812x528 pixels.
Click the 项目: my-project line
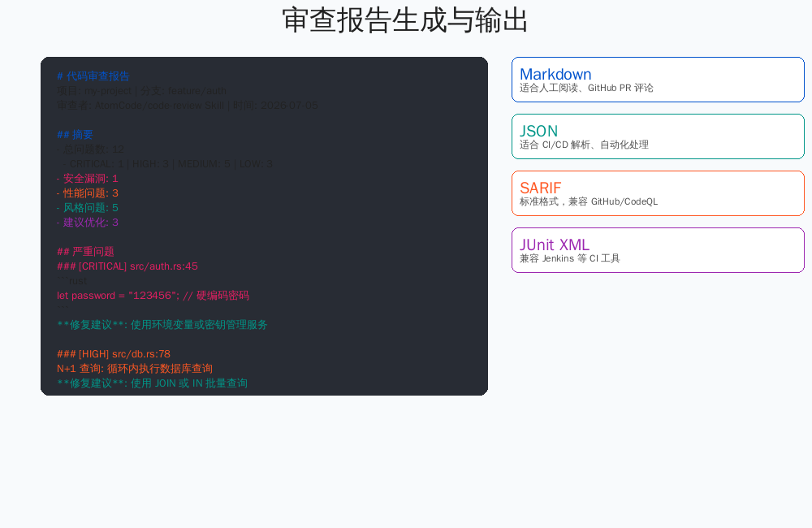point(141,91)
